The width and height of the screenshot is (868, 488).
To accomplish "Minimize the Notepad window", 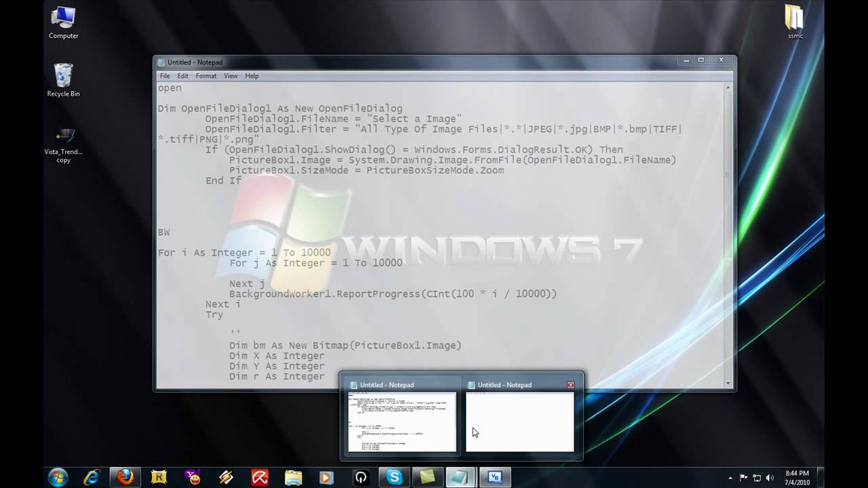I will coord(685,60).
